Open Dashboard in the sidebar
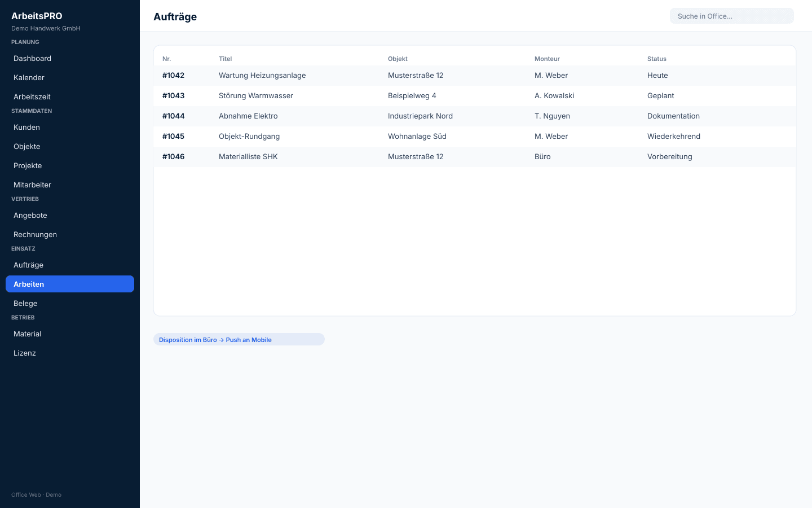The height and width of the screenshot is (508, 812). (70, 58)
